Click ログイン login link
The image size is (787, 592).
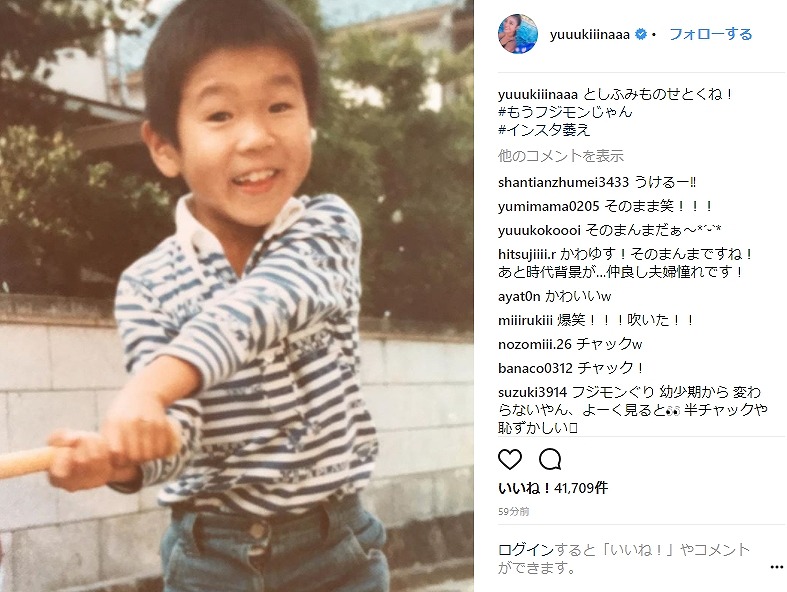pos(526,549)
